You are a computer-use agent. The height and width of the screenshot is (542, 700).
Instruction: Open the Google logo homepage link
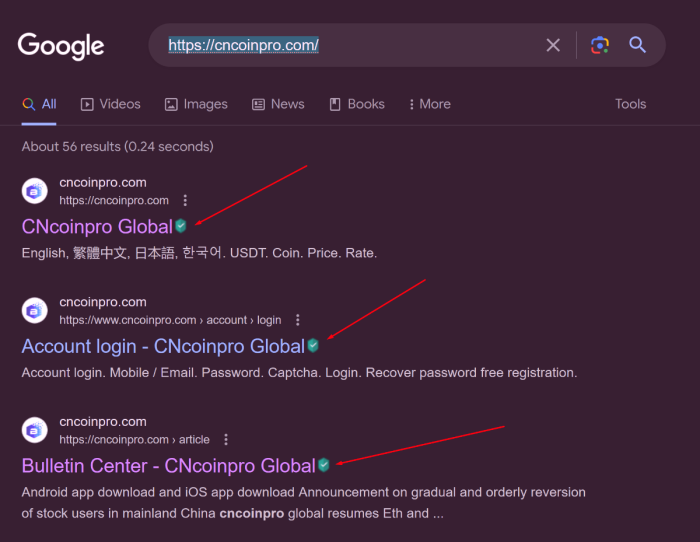61,46
